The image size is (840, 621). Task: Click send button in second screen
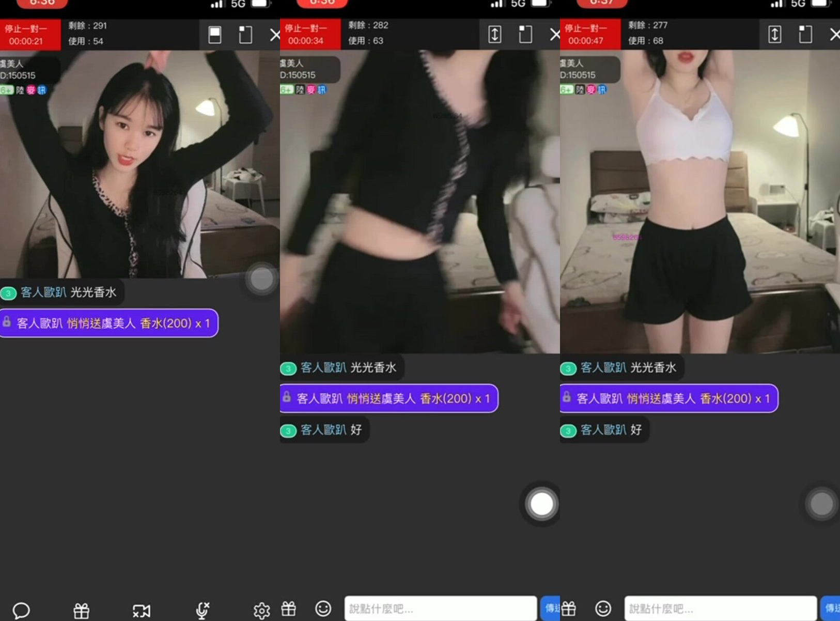click(x=550, y=608)
